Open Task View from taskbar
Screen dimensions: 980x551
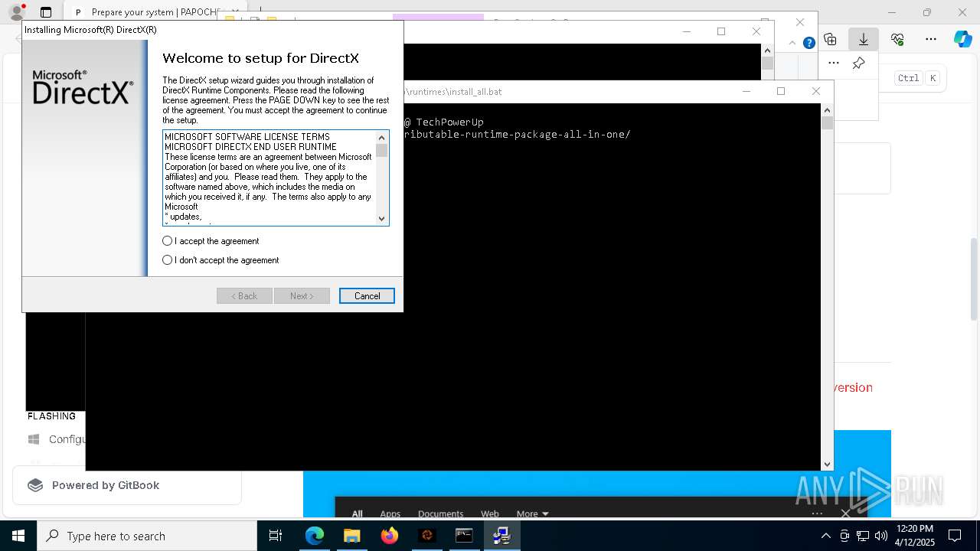tap(276, 536)
